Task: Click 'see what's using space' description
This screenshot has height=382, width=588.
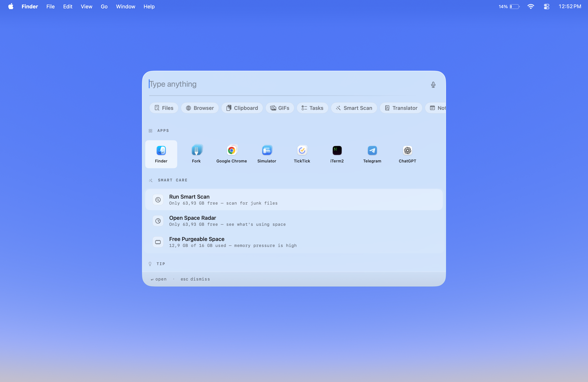Action: tap(256, 224)
